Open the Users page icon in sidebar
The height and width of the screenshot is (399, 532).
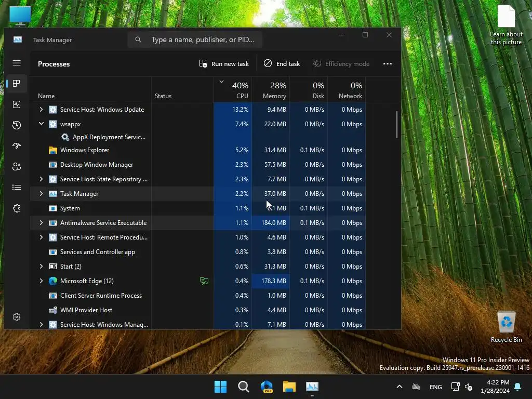coord(17,167)
